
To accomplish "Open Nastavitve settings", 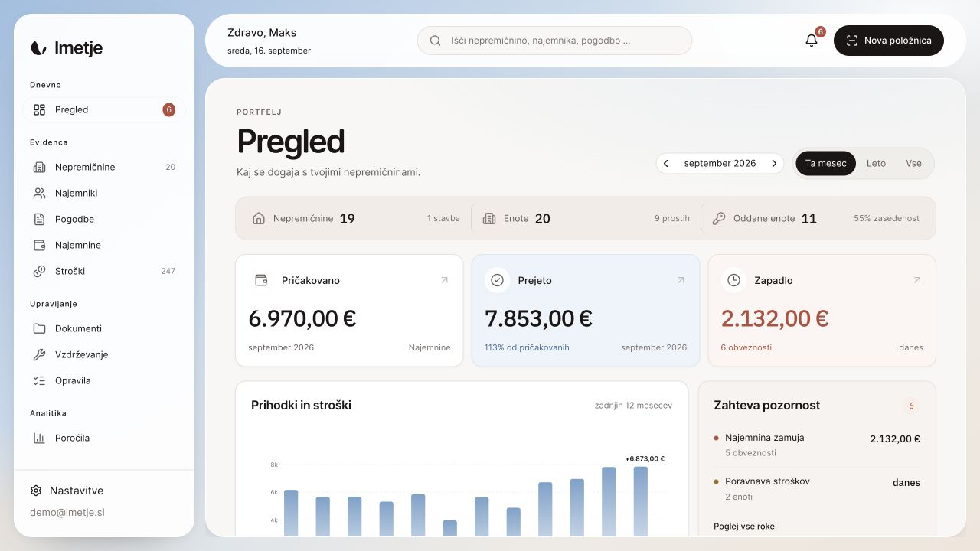I will pos(67,491).
